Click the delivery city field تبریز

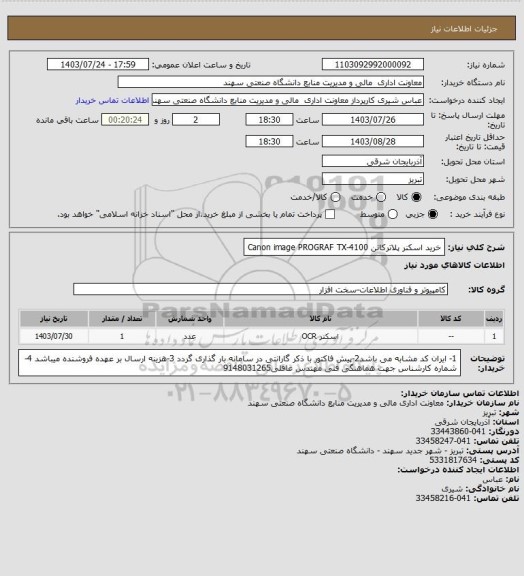pyautogui.click(x=373, y=179)
